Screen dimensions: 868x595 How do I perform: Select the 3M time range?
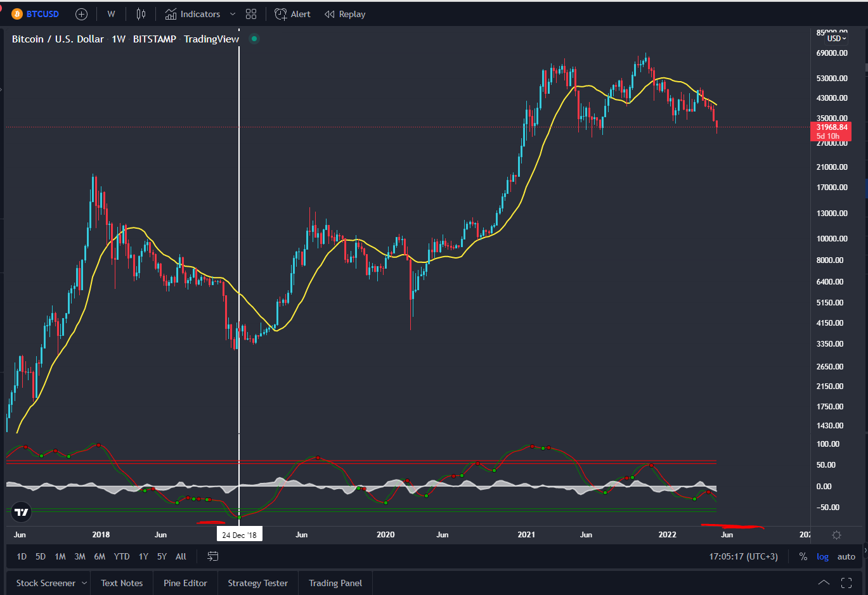click(80, 556)
